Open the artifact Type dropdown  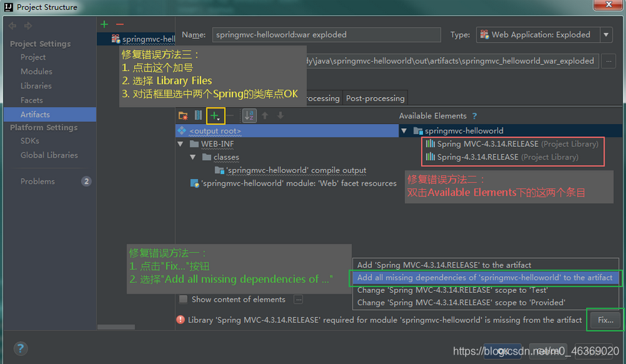click(606, 35)
